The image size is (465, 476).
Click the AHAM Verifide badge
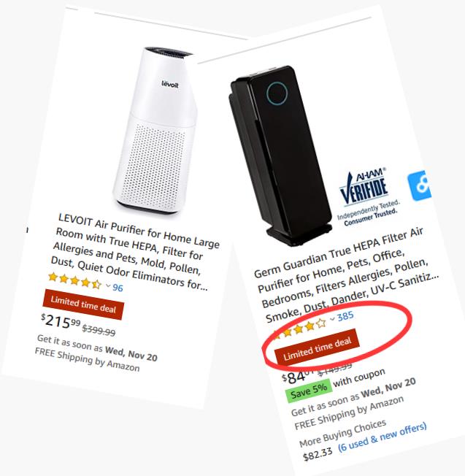(x=368, y=196)
